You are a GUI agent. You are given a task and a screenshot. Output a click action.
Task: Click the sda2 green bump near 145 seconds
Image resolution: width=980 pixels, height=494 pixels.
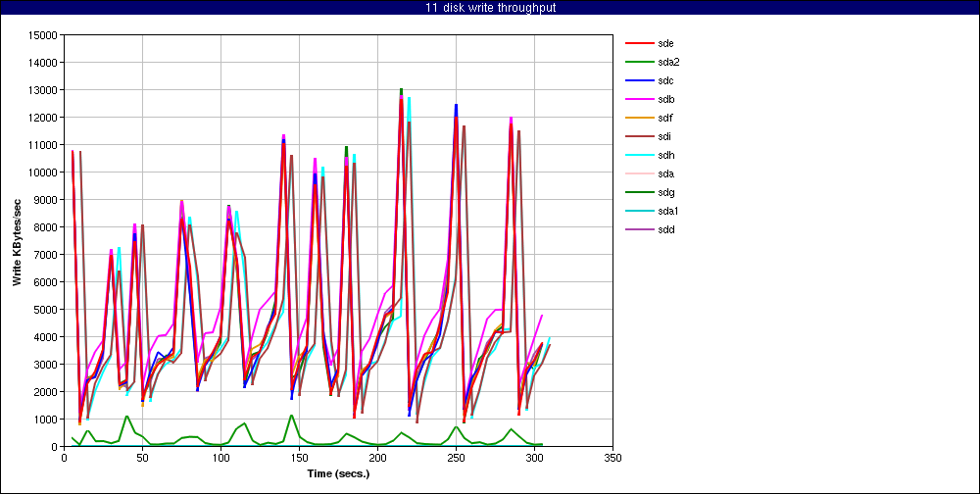tap(291, 416)
